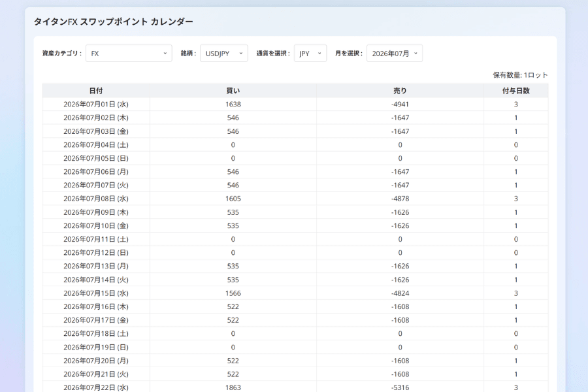Select buy value 522 in 07月20日 row

[233, 361]
